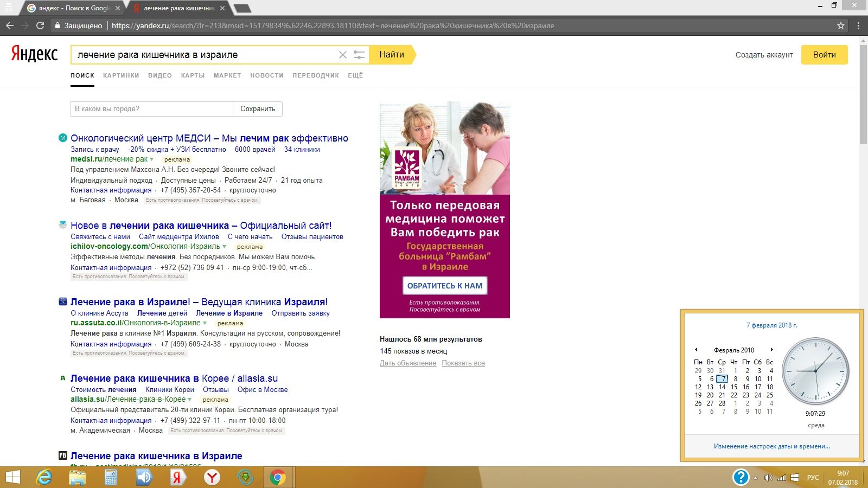The height and width of the screenshot is (488, 868).
Task: Open advanced search settings slider icon
Action: tap(359, 55)
